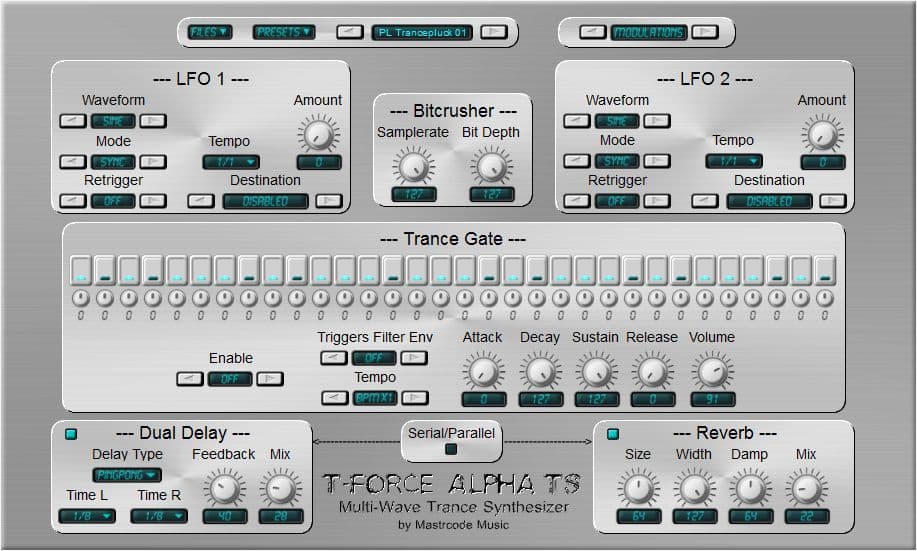Screen dimensions: 917x551
Task: Adjust the LFO 1 Amount knob
Action: [318, 134]
